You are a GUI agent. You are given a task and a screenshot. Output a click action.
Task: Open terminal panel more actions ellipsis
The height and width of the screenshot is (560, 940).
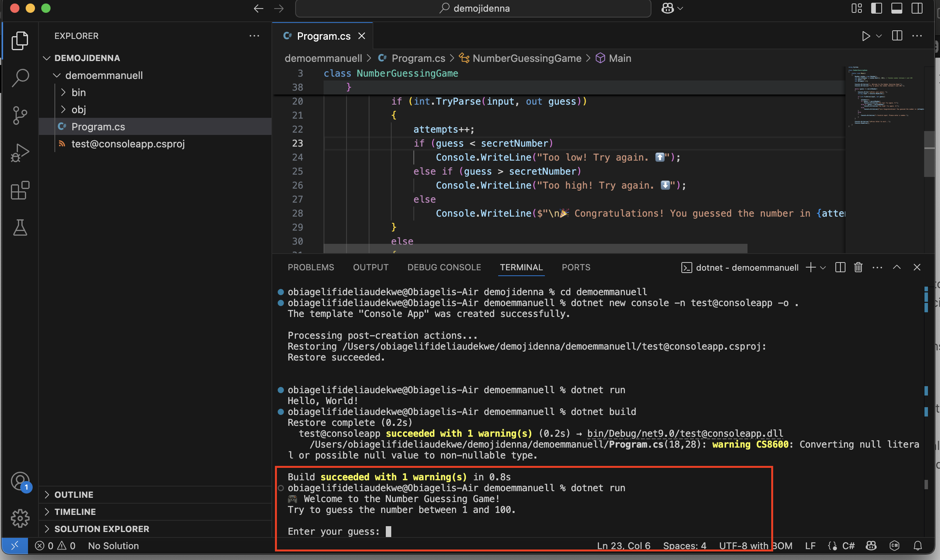[877, 268]
